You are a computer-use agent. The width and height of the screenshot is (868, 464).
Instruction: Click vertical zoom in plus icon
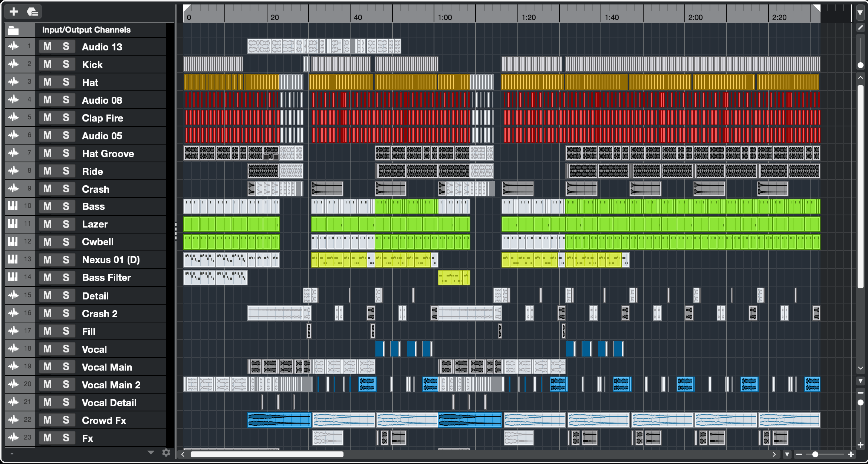(x=860, y=445)
